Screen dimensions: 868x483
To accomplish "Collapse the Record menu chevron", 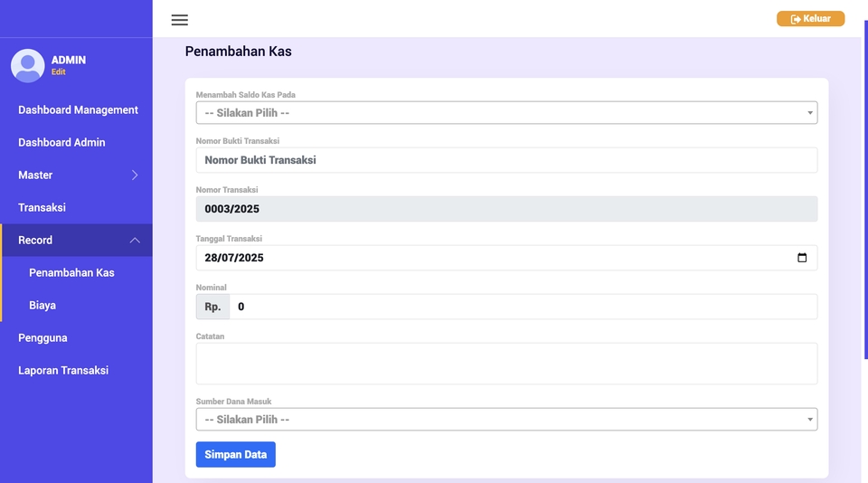I will 135,240.
